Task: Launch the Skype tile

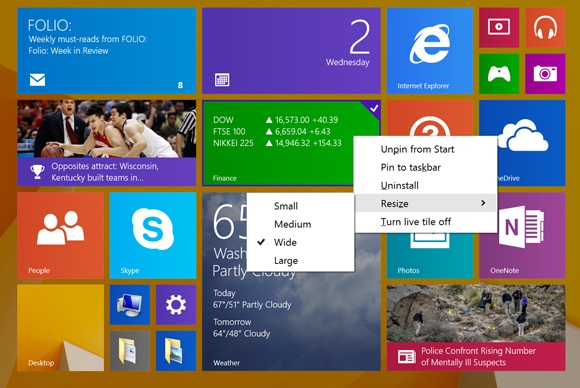Action: (x=153, y=235)
